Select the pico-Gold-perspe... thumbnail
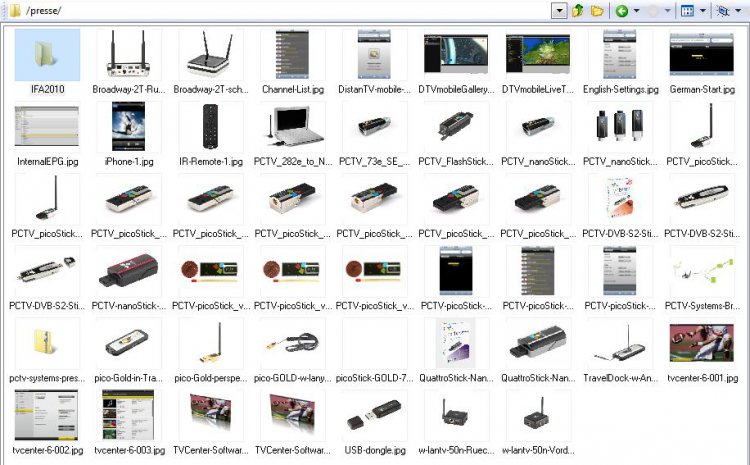This screenshot has width=750, height=465. pos(210,343)
